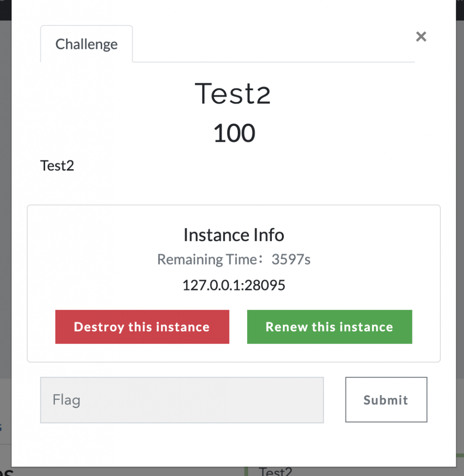Click the blank space between Destroy and Renew buttons
This screenshot has width=464, height=476.
[x=238, y=327]
